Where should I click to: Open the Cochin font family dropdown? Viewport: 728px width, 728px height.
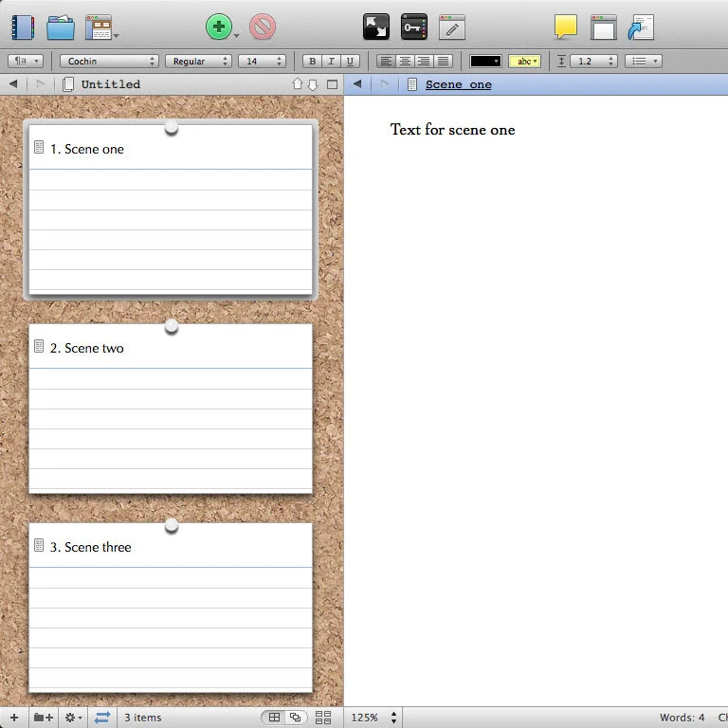coord(109,61)
